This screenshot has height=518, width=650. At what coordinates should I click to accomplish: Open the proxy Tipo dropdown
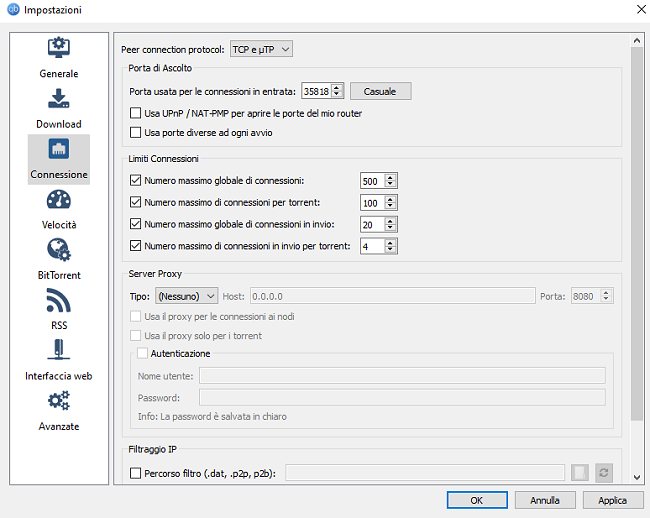[187, 296]
